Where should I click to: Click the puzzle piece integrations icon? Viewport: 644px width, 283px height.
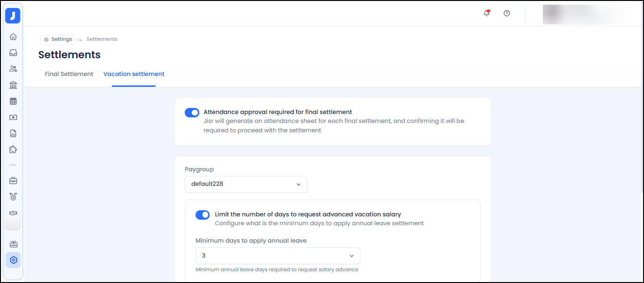tap(13, 150)
